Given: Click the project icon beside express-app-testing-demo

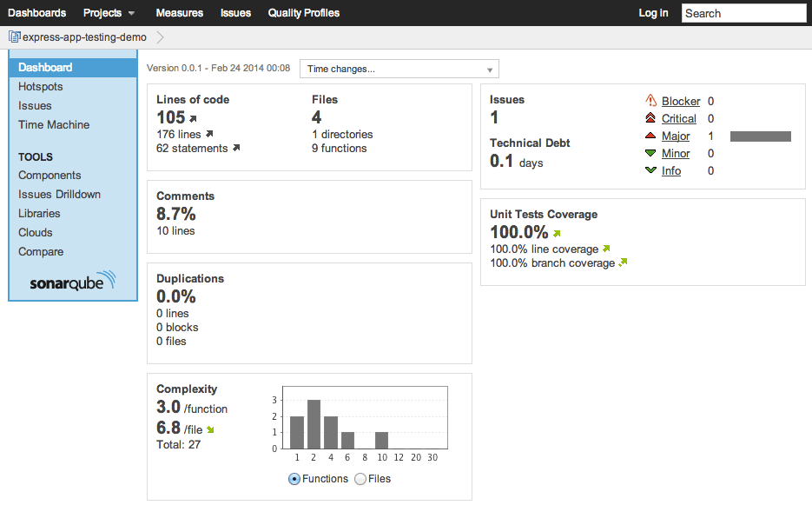Looking at the screenshot, I should click(14, 37).
